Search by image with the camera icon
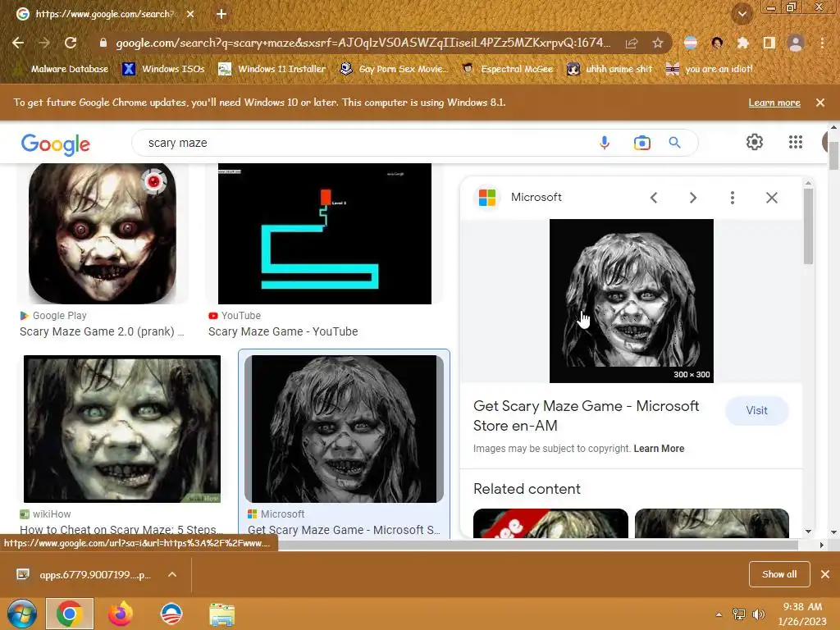 (641, 143)
